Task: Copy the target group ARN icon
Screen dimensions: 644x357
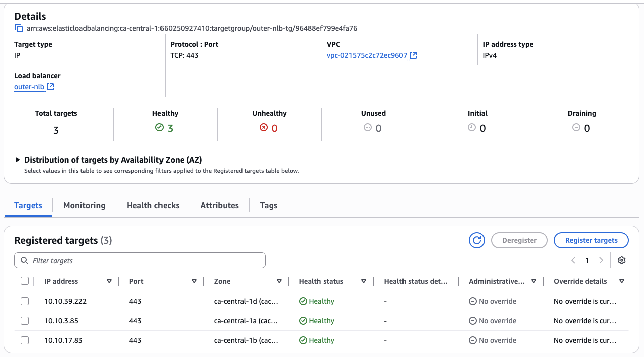Action: 19,28
